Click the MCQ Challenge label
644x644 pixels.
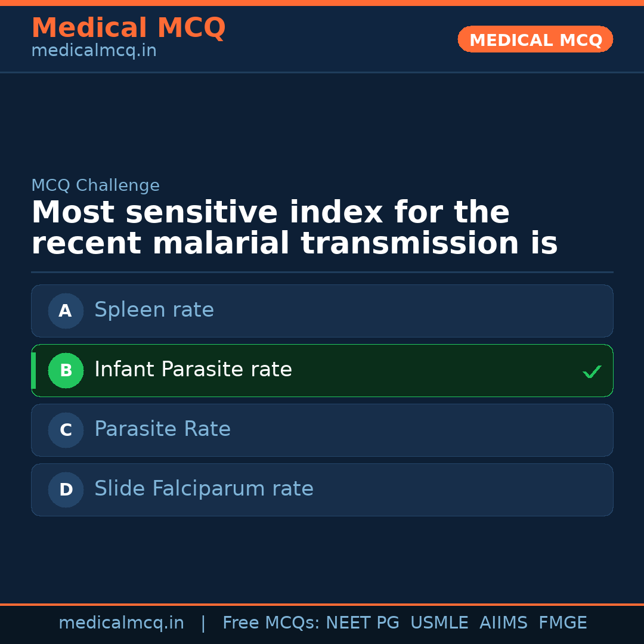click(95, 185)
